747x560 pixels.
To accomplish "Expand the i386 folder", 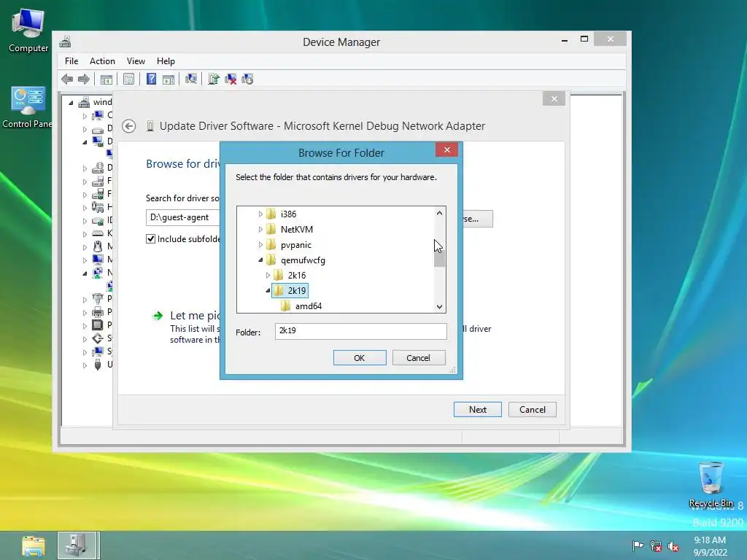I will click(260, 214).
